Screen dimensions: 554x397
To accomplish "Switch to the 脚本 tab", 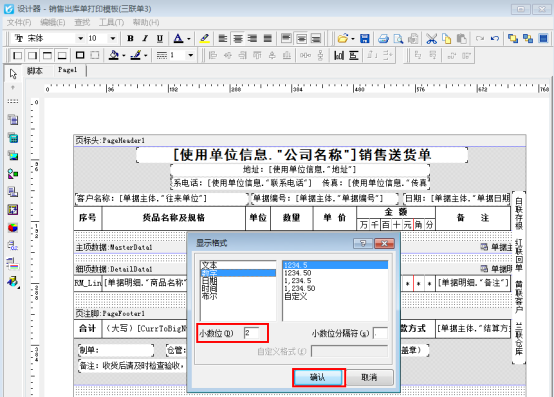I will pos(35,71).
